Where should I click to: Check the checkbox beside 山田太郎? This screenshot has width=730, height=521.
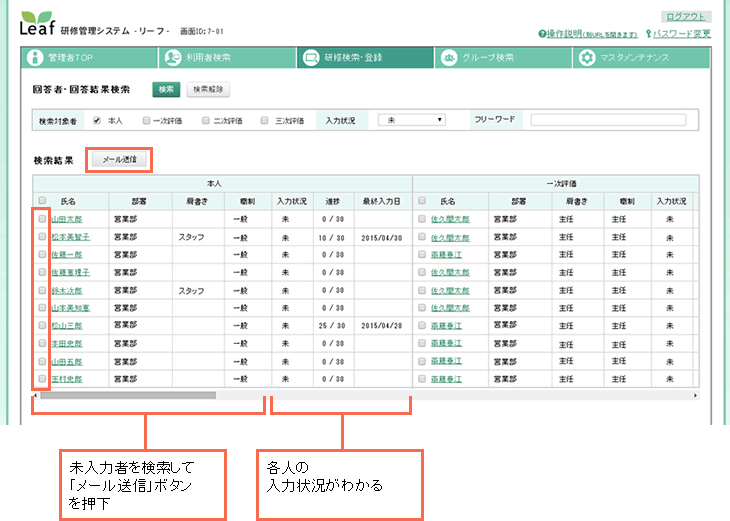coord(42,218)
